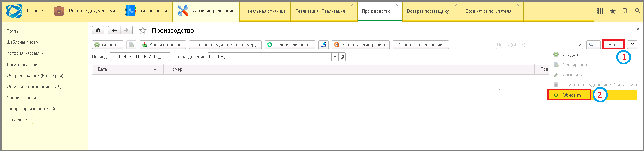
Task: Focus the Поиск (Ctrl+F) search field
Action: point(536,45)
